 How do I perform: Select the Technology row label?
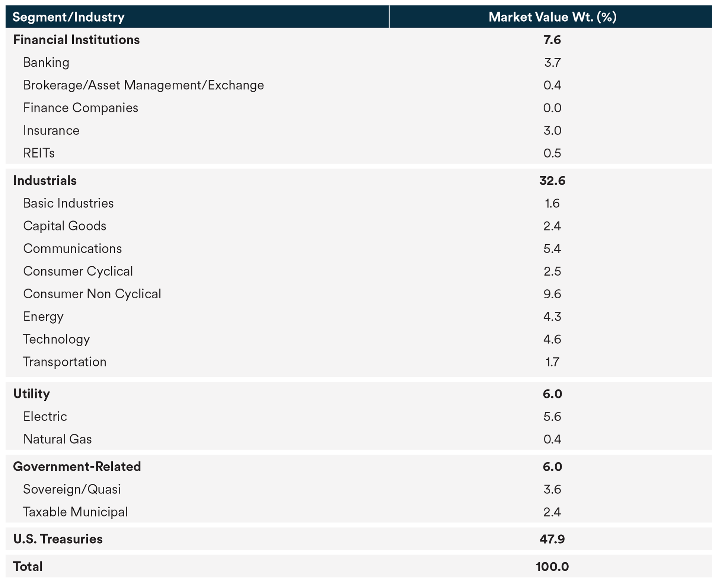[56, 339]
